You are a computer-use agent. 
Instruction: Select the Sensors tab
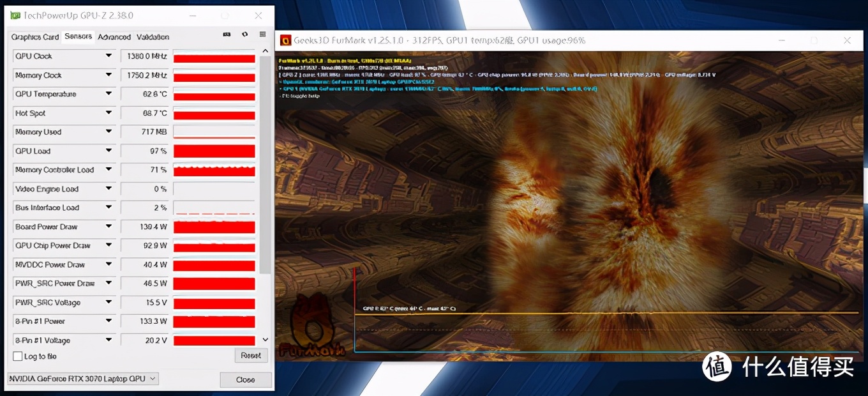pos(79,36)
